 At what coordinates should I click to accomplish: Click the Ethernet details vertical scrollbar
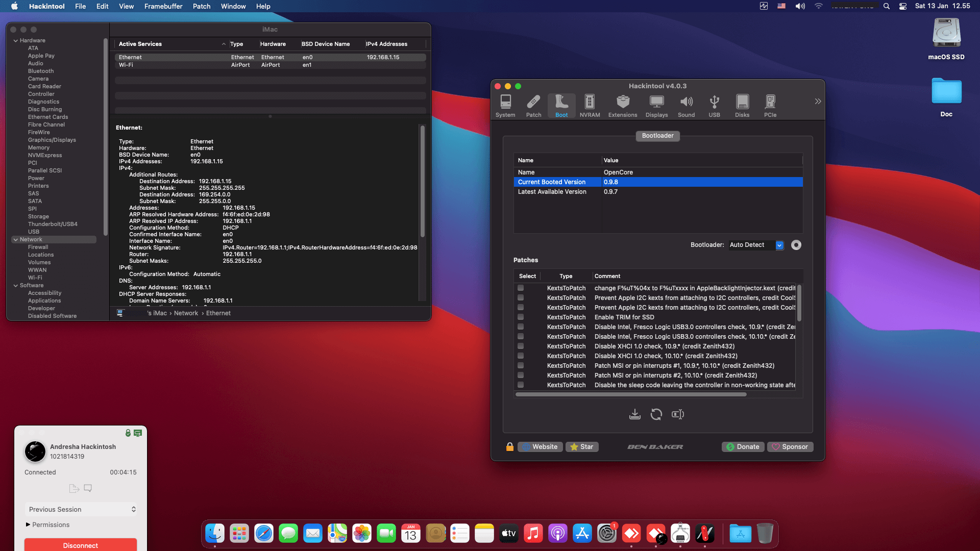pyautogui.click(x=423, y=181)
